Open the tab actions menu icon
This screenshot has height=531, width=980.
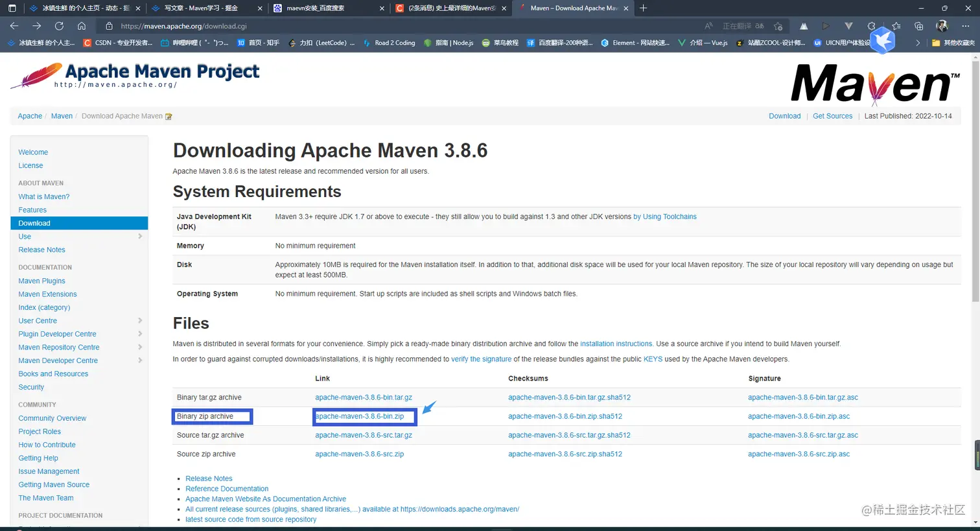tap(12, 8)
